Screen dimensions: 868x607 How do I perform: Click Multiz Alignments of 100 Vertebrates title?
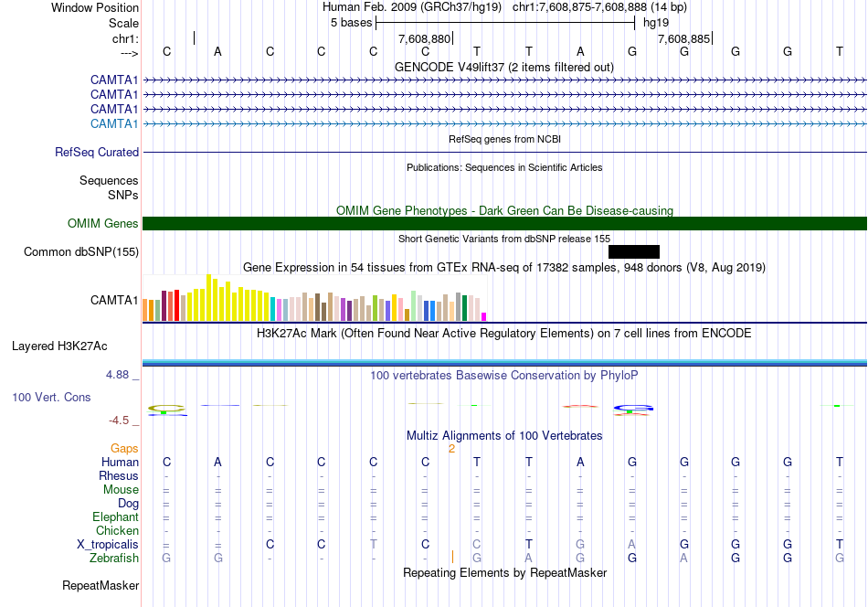(x=504, y=435)
